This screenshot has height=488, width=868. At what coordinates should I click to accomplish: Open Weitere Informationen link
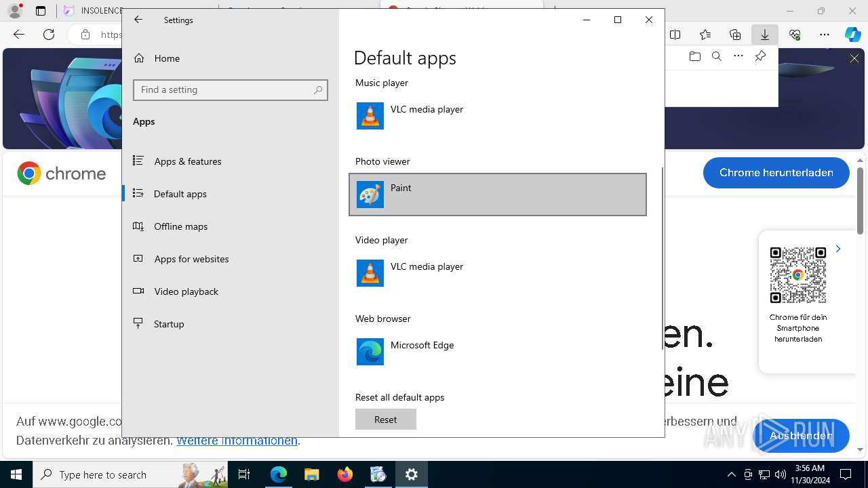point(237,441)
